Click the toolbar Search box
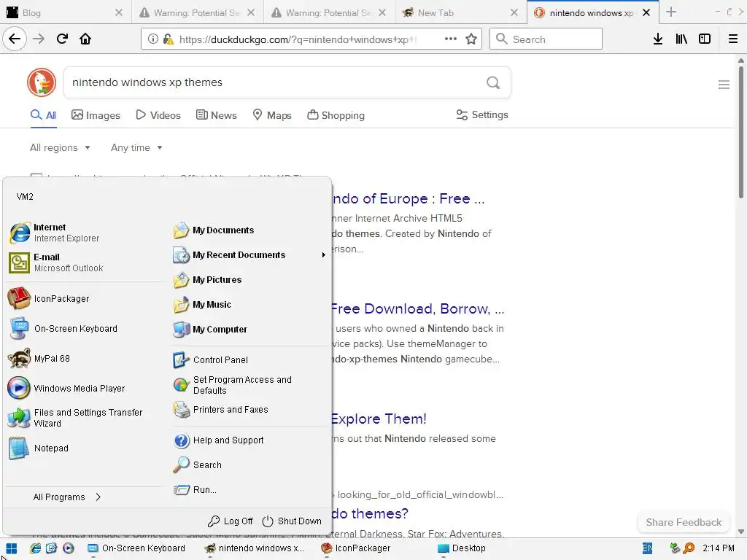 [x=546, y=39]
